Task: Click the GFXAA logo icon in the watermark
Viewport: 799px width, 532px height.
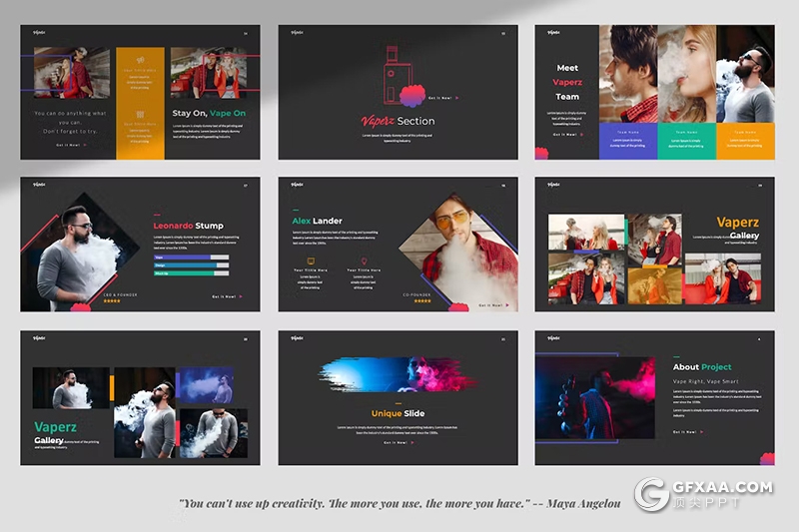Action: (x=652, y=494)
